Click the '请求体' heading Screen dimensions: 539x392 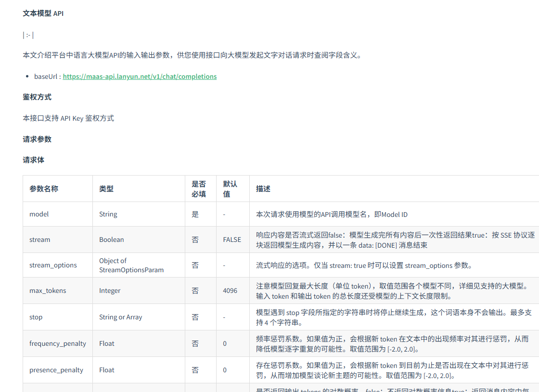tap(33, 160)
